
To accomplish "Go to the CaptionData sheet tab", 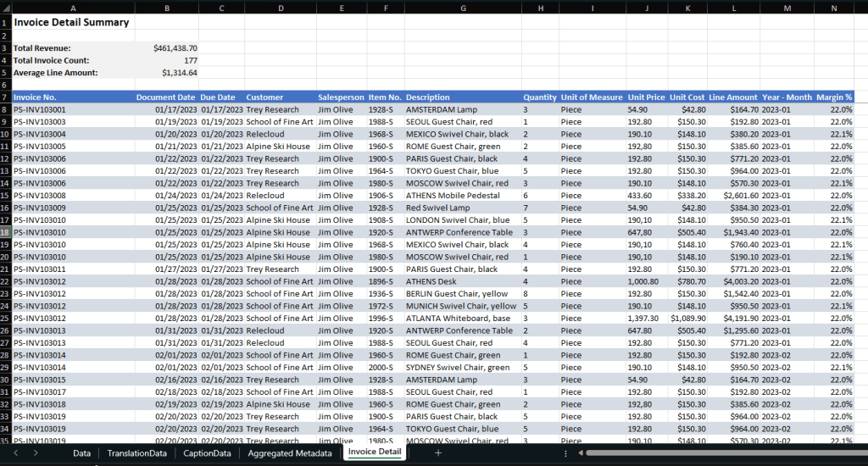I will click(207, 453).
